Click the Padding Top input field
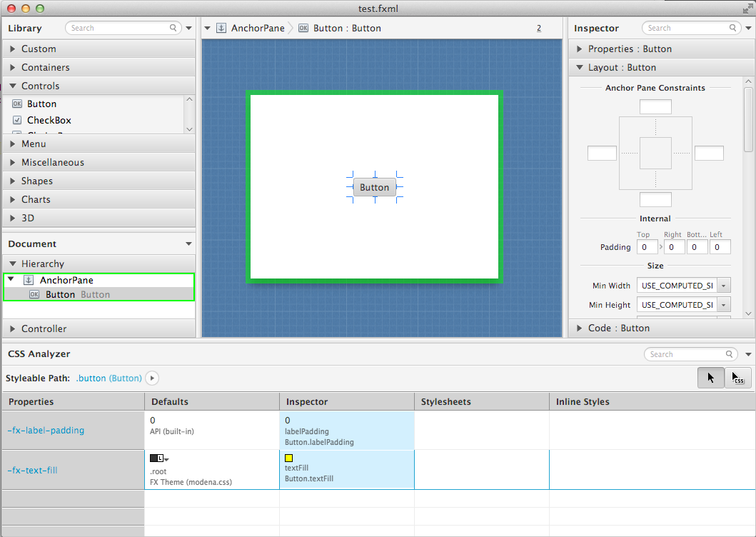The height and width of the screenshot is (537, 756). pos(647,247)
